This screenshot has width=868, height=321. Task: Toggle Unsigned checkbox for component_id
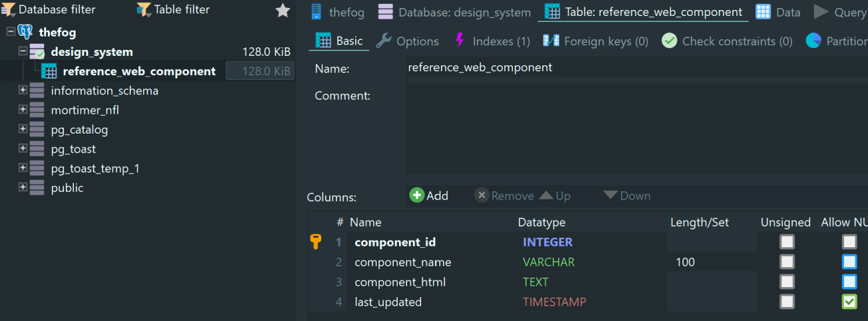787,242
